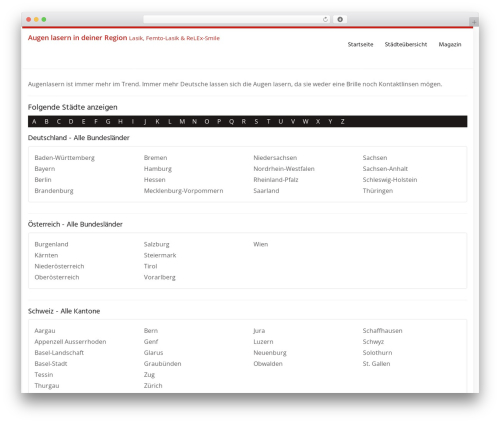This screenshot has width=500, height=423.
Task: Filter cities by letter S
Action: tap(256, 122)
